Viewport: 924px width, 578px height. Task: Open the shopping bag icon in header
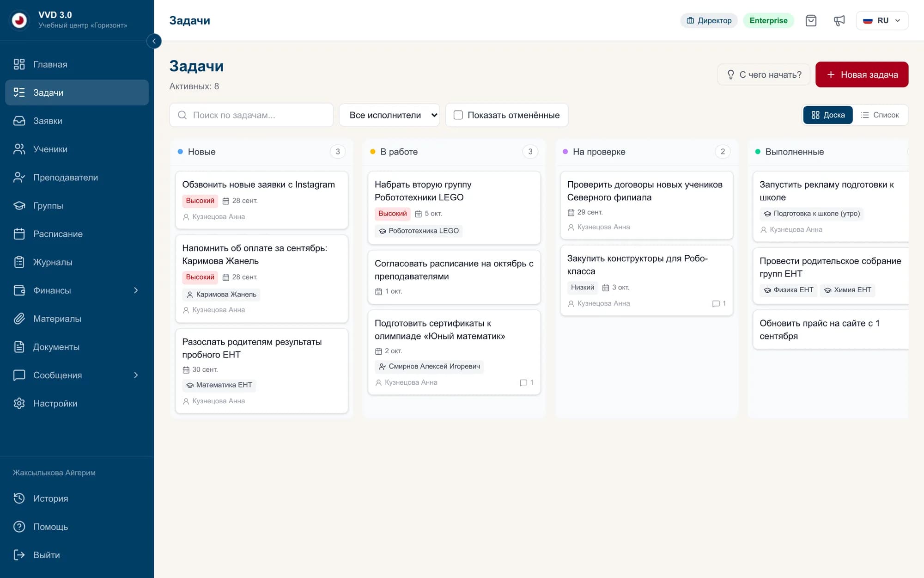click(811, 20)
